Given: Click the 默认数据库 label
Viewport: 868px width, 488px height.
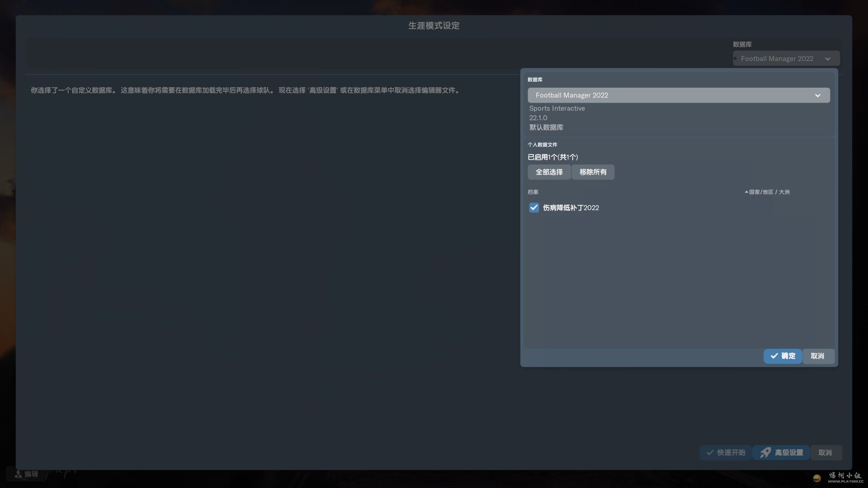Looking at the screenshot, I should tap(546, 127).
